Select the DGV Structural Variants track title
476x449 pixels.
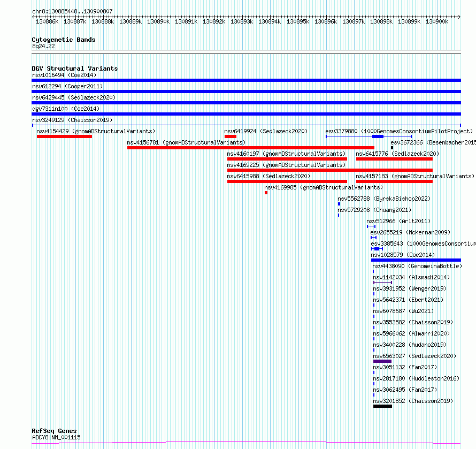click(x=75, y=69)
